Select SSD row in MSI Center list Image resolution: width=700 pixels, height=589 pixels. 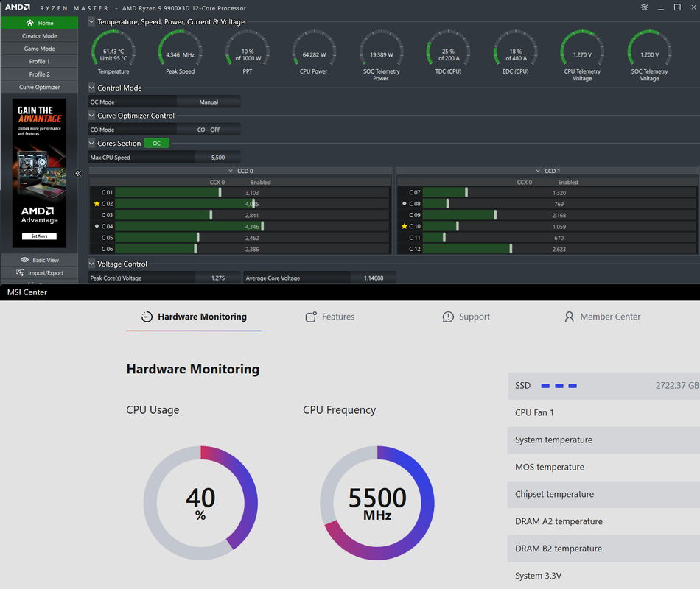pos(604,386)
